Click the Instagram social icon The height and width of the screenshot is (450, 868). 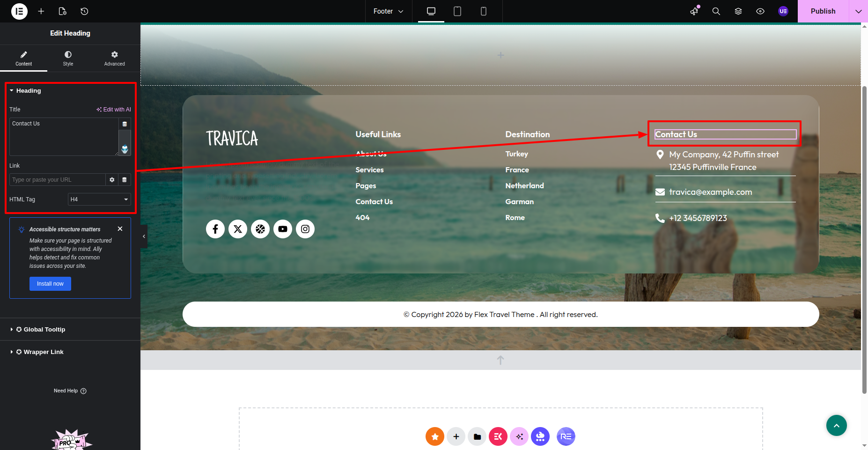point(305,229)
